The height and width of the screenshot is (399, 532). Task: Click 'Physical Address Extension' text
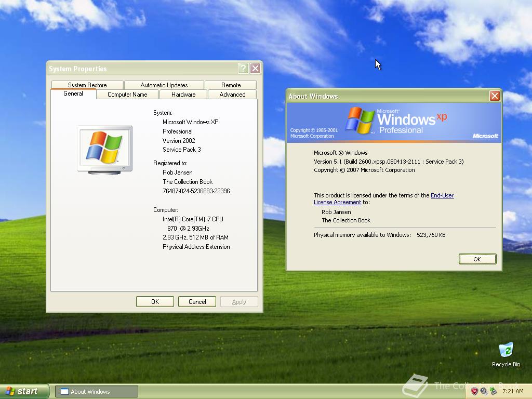click(196, 247)
